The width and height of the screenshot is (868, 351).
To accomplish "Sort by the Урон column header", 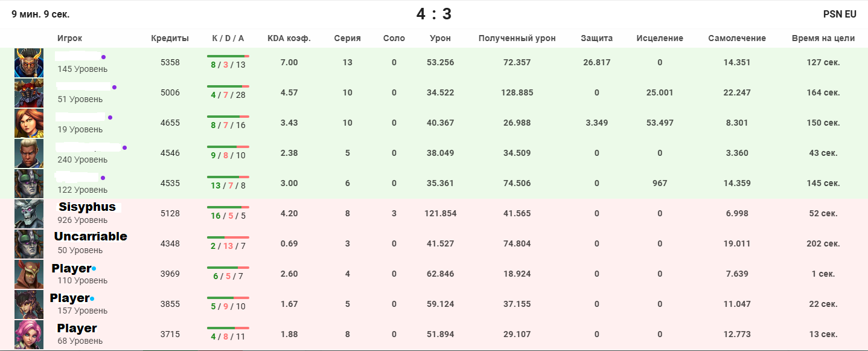I will (440, 38).
